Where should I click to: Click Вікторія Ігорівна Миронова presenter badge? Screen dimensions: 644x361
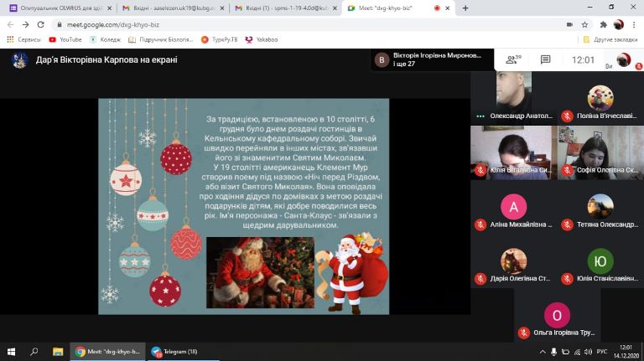pos(432,59)
